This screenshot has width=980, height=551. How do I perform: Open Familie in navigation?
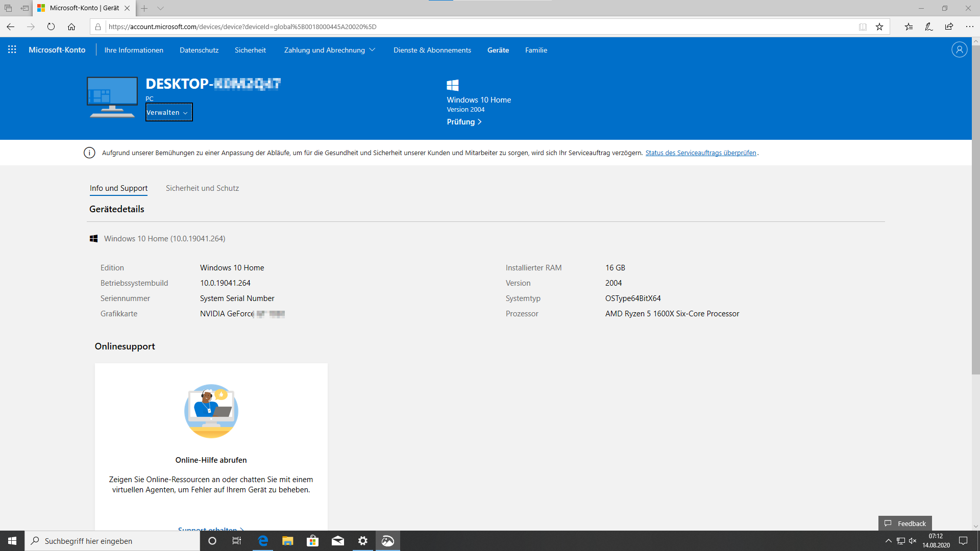tap(536, 50)
